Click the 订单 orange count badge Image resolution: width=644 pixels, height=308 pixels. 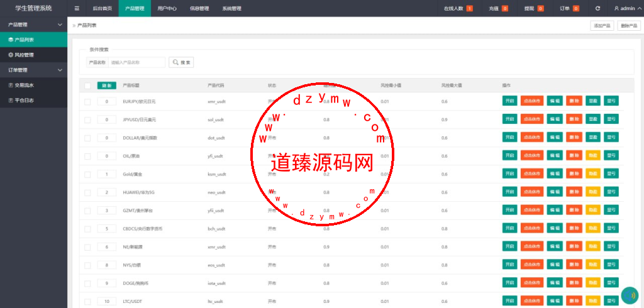tap(576, 8)
